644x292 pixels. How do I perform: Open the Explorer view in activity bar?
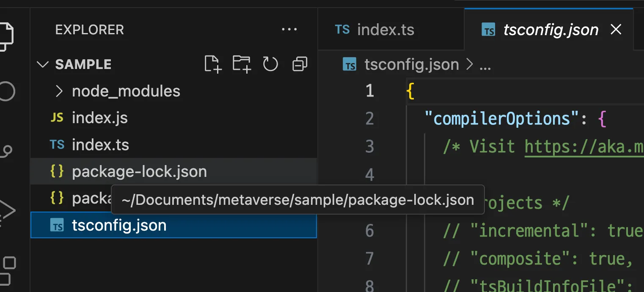(8, 36)
